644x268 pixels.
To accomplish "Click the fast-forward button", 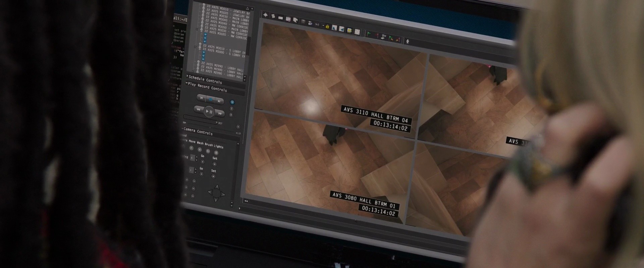I will [x=220, y=113].
